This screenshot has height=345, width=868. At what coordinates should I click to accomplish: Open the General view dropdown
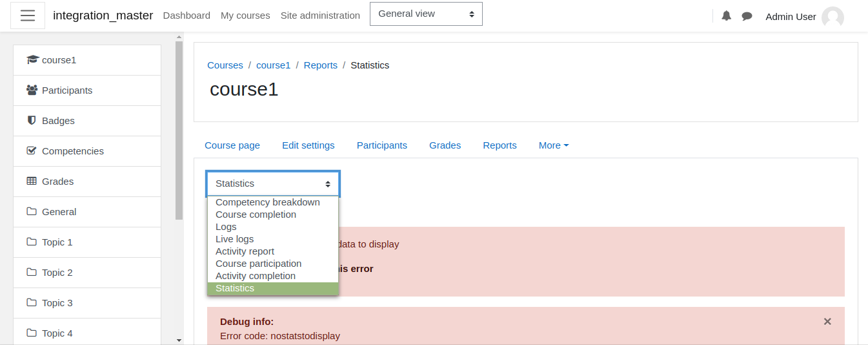click(426, 14)
